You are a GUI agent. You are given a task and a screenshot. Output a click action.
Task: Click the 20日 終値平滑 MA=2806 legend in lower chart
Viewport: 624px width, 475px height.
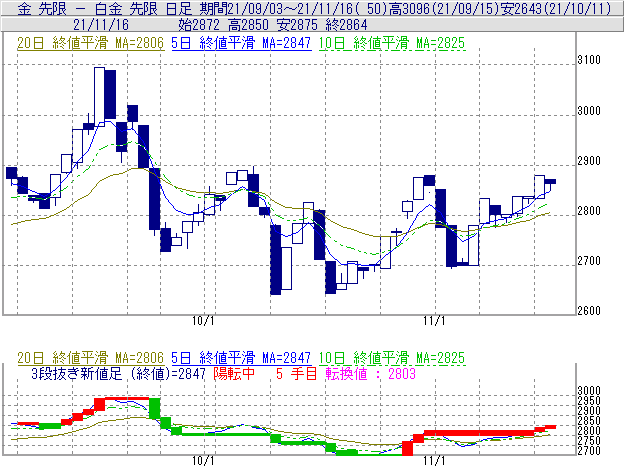tap(90, 358)
